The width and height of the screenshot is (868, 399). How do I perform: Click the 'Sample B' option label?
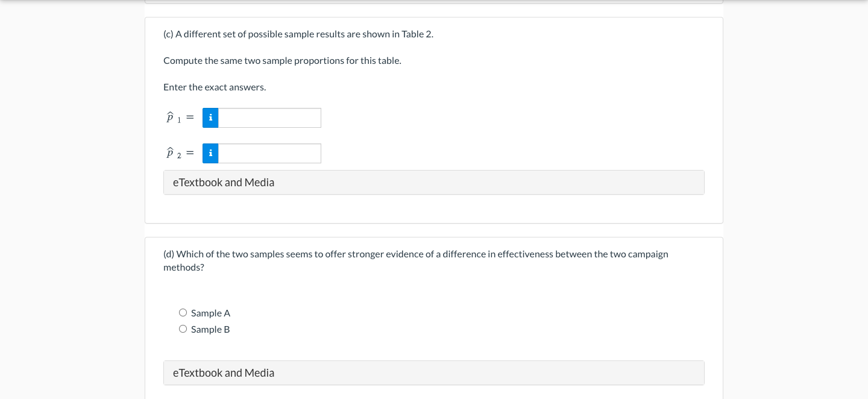click(210, 330)
